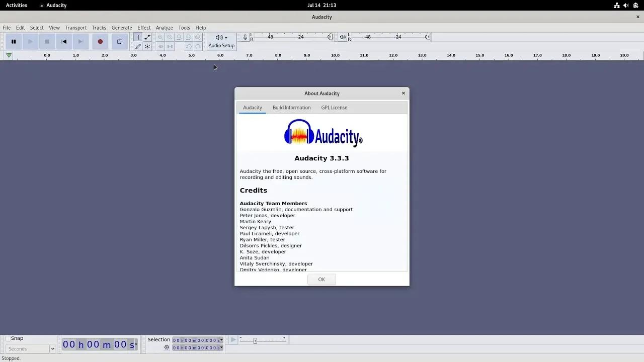Select the Selection tool

(138, 37)
